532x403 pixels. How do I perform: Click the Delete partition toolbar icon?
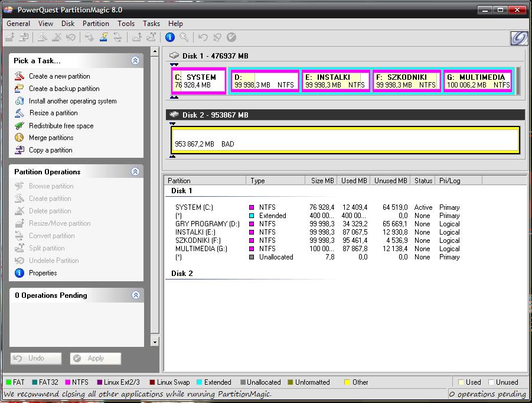click(x=56, y=37)
